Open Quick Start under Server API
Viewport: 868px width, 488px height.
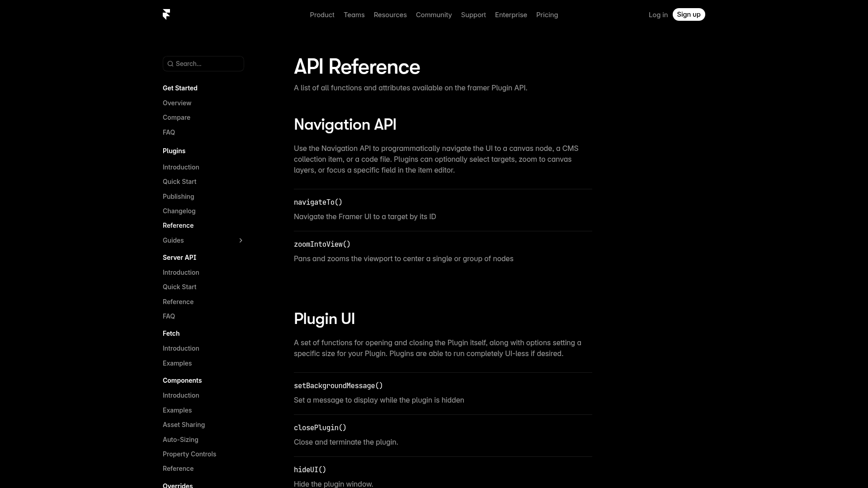(x=179, y=287)
